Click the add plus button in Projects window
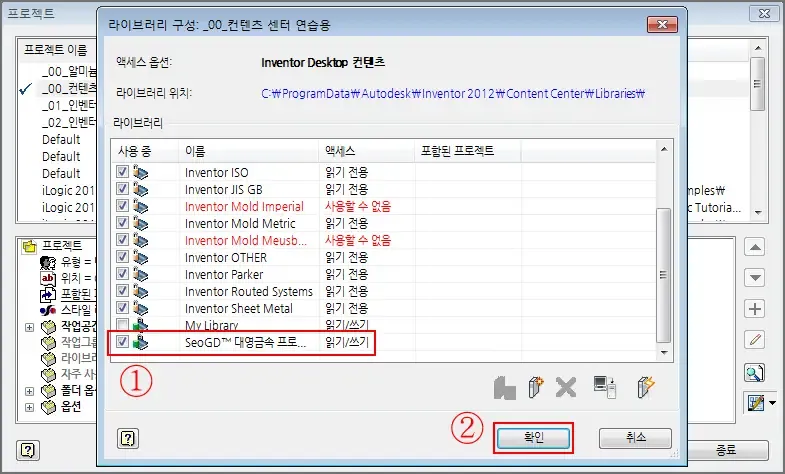The height and width of the screenshot is (474, 785). coord(754,309)
